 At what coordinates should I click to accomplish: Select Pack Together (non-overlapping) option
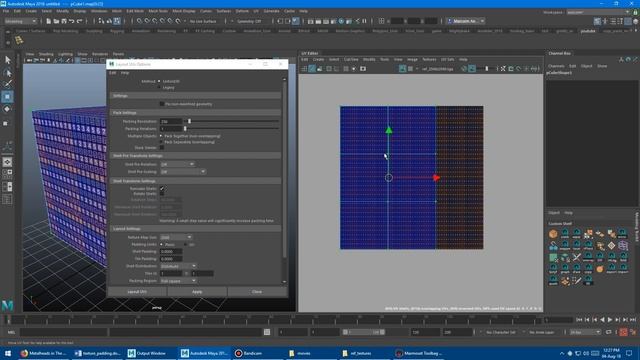[x=161, y=136]
